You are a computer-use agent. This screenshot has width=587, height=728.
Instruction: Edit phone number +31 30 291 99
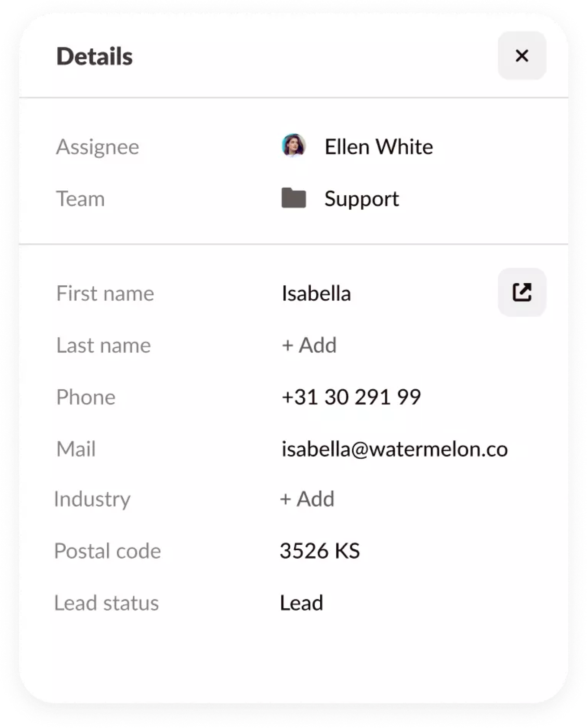pos(351,397)
